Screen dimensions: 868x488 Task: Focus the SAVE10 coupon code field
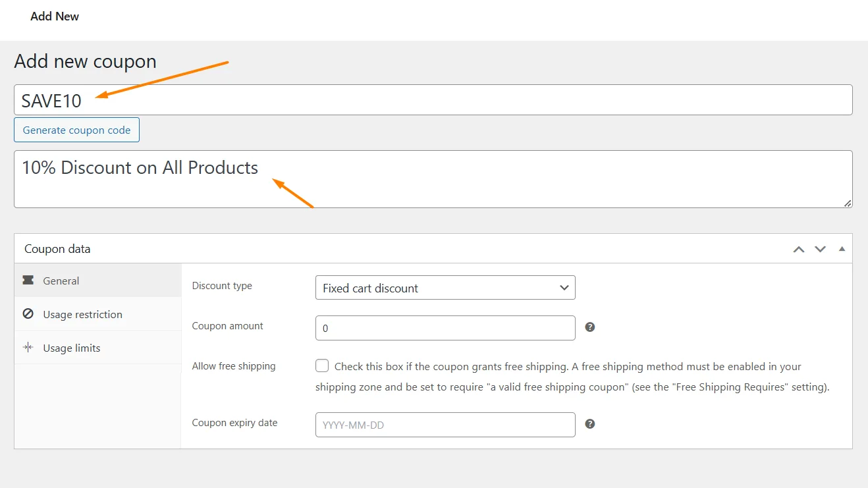tap(433, 100)
